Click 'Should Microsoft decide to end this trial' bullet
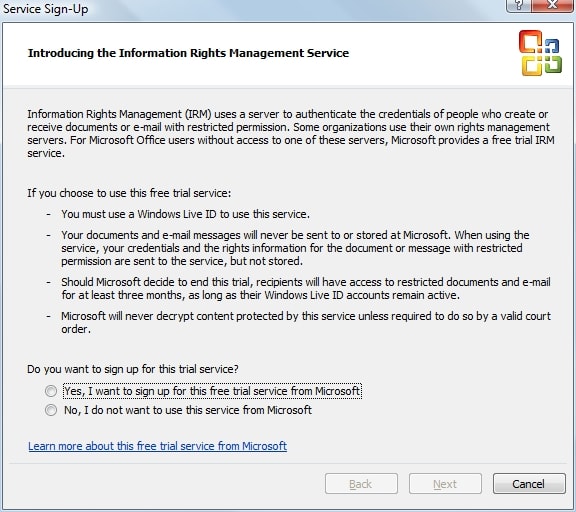576x512 pixels. coord(306,289)
